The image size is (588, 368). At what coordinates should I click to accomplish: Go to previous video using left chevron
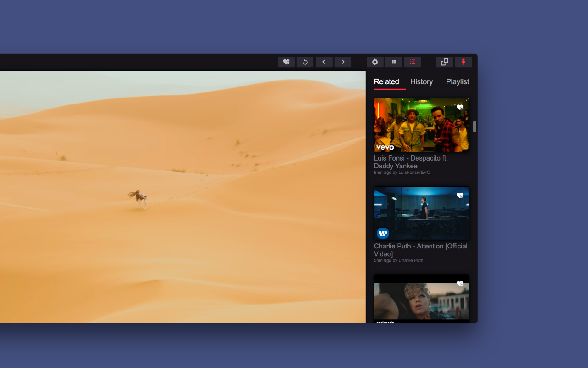[x=324, y=62]
